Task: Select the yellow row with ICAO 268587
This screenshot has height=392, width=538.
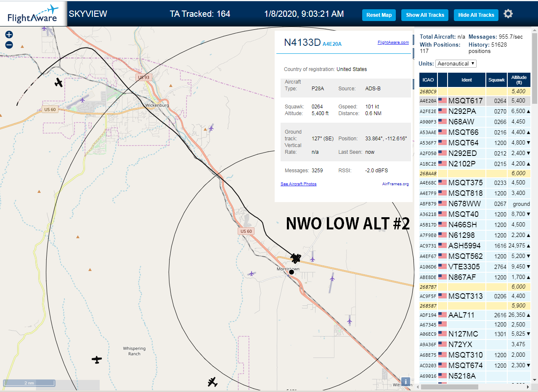Action: [x=475, y=306]
